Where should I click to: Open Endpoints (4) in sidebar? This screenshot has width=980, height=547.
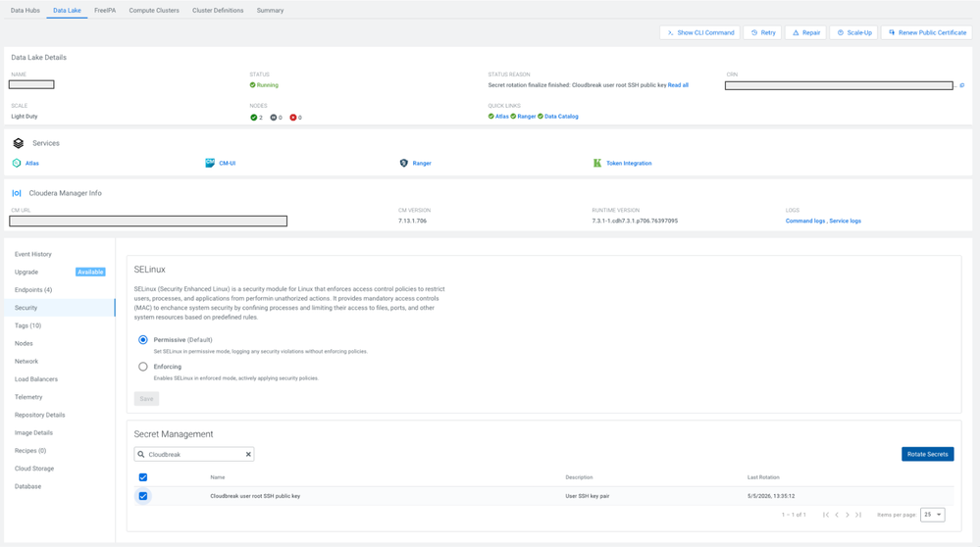[x=60, y=290]
